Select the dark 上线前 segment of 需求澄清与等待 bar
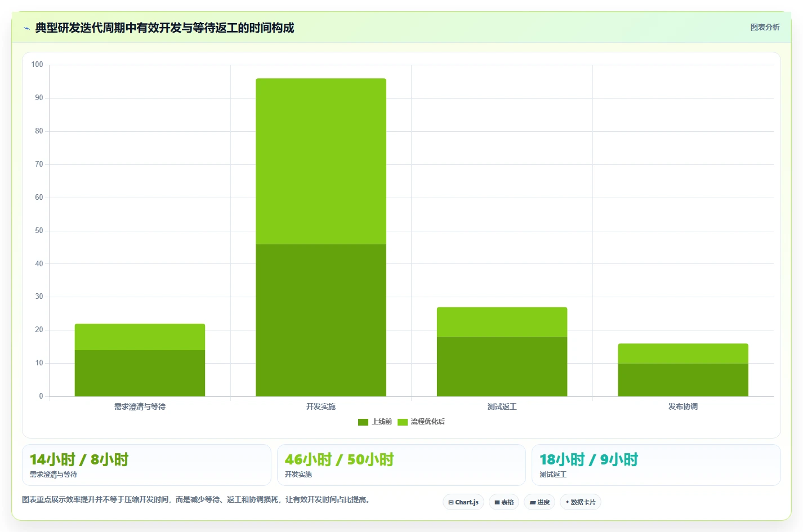This screenshot has width=803, height=532. 140,373
